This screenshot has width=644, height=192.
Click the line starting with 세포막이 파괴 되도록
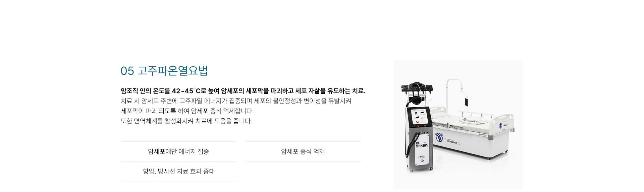187,111
